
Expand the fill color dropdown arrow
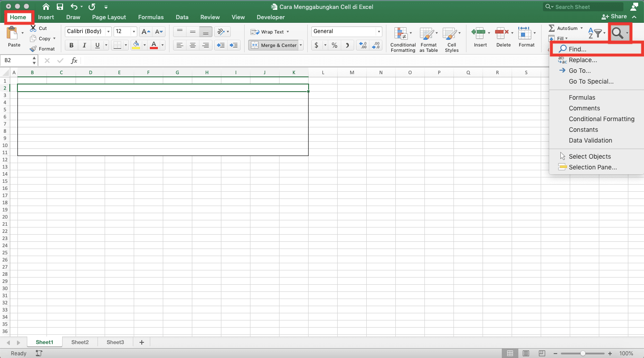click(144, 45)
